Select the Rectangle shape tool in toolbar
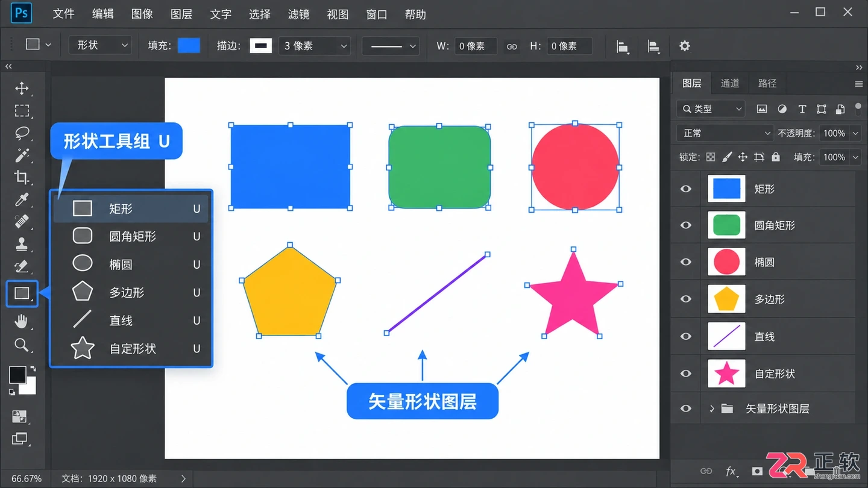 [x=22, y=293]
